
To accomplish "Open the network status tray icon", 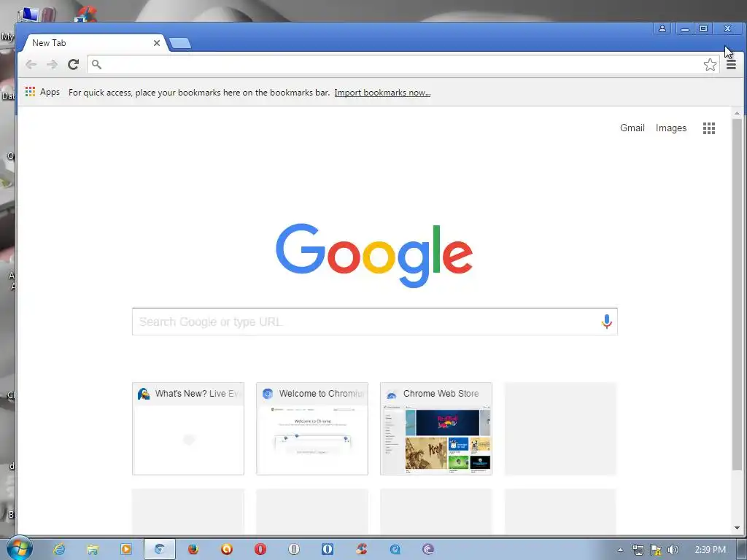I will coord(638,550).
